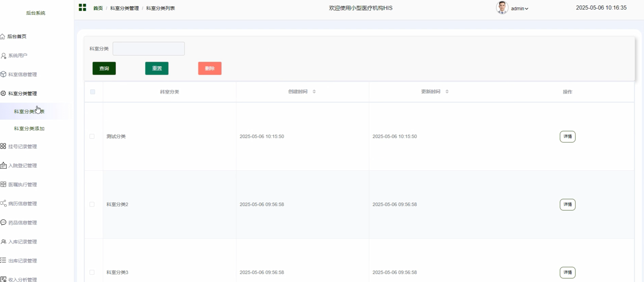
Task: Click the icon beside 收入分析管理
Action: (x=3, y=279)
